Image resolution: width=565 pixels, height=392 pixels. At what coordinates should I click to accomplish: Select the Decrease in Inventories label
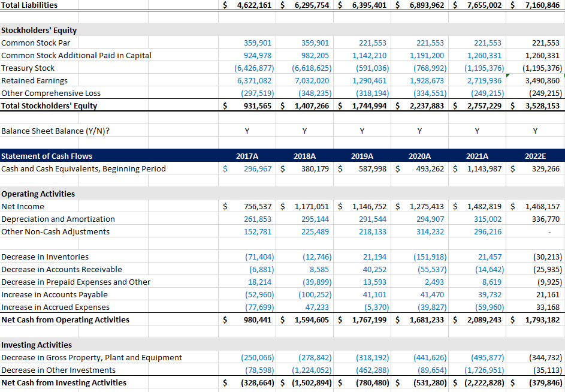click(x=45, y=257)
